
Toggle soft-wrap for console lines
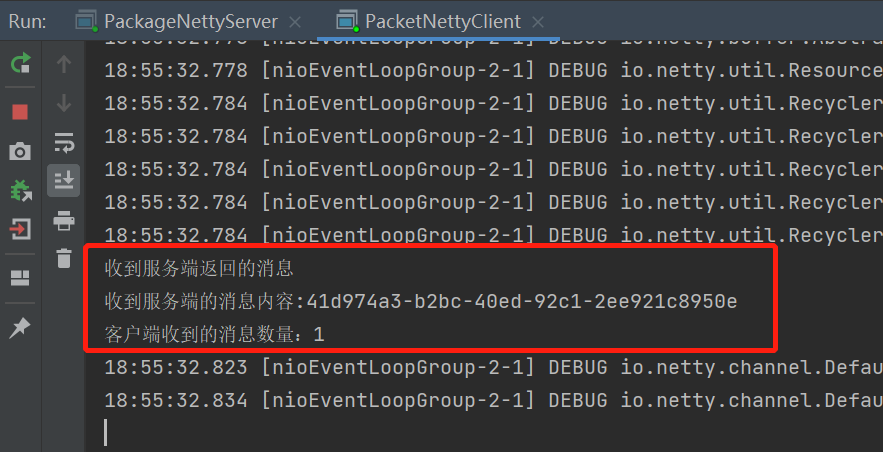tap(64, 141)
